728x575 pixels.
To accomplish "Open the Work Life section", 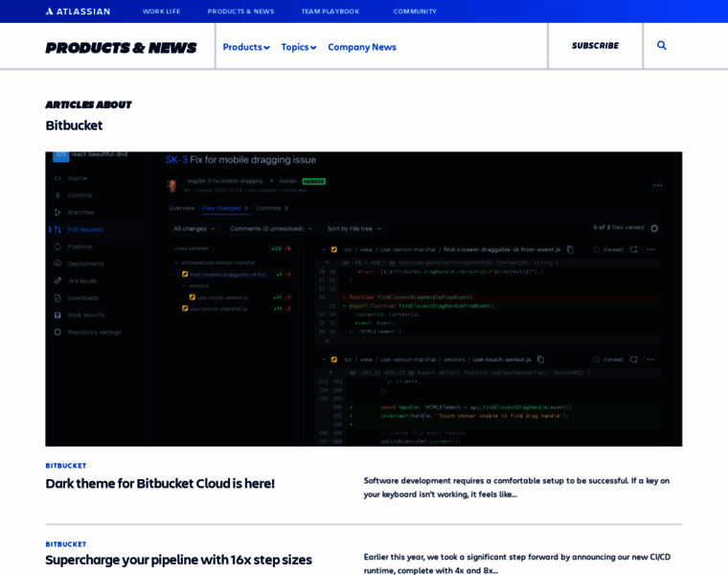I will (161, 11).
